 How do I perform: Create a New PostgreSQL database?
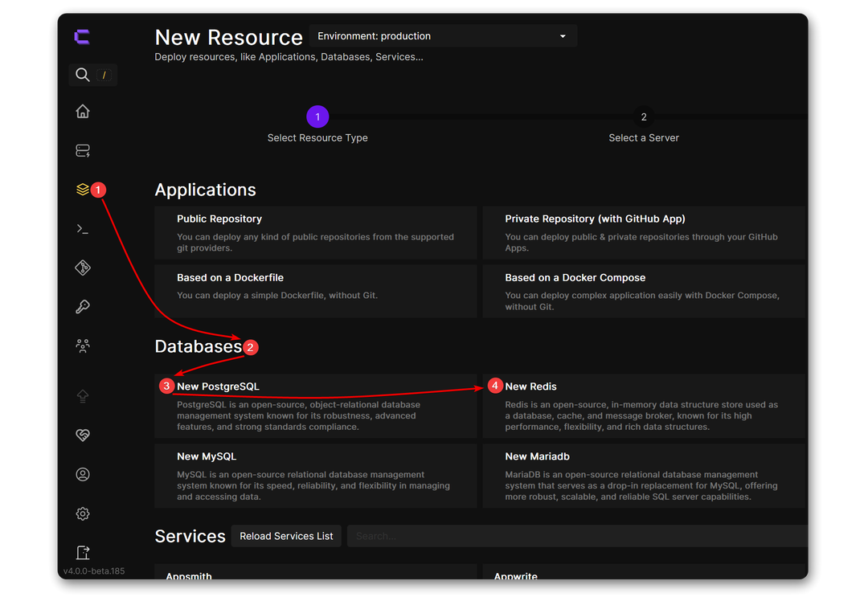pyautogui.click(x=316, y=406)
